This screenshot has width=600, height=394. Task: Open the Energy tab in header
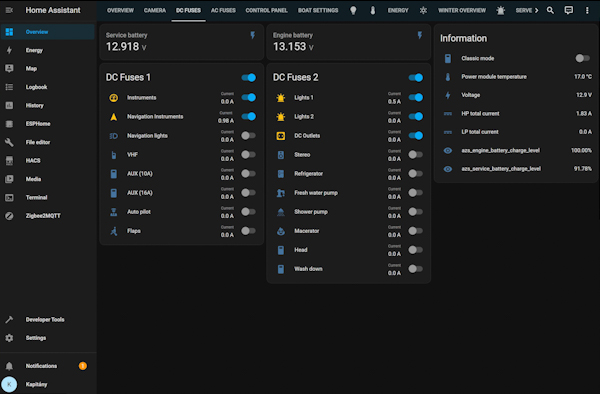point(398,10)
